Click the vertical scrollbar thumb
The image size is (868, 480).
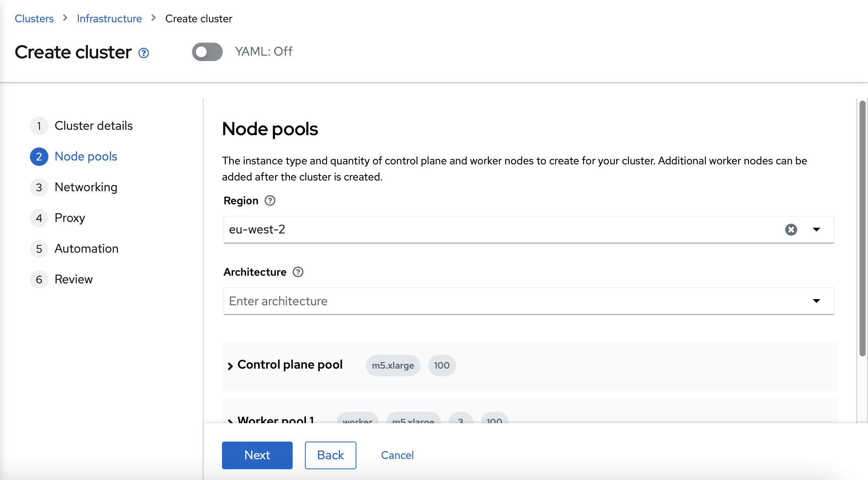pos(862,228)
